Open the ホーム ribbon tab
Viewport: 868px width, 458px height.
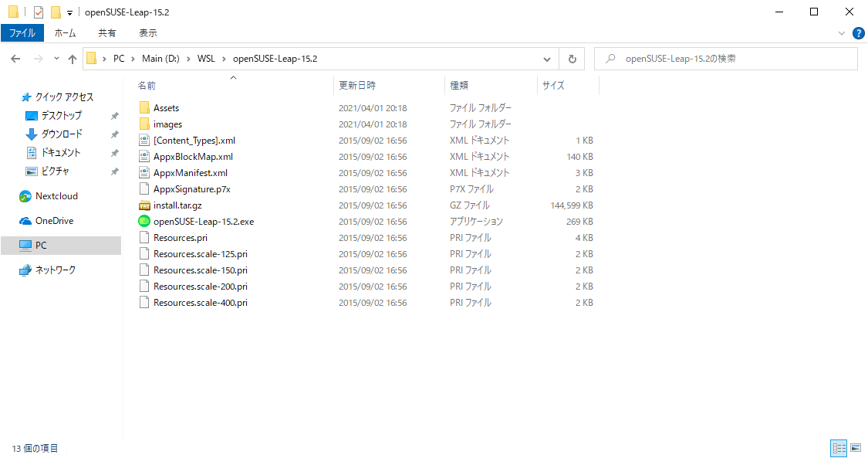[x=66, y=33]
